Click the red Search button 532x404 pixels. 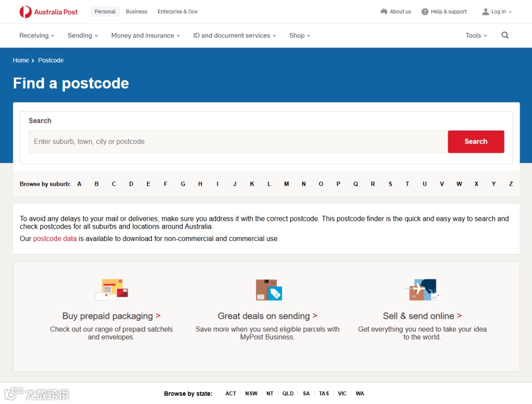click(x=476, y=142)
